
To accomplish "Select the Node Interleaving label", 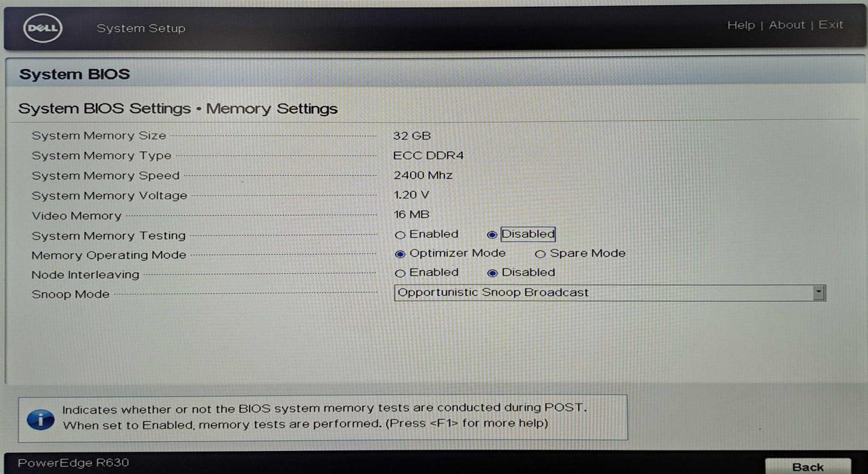I will [85, 275].
